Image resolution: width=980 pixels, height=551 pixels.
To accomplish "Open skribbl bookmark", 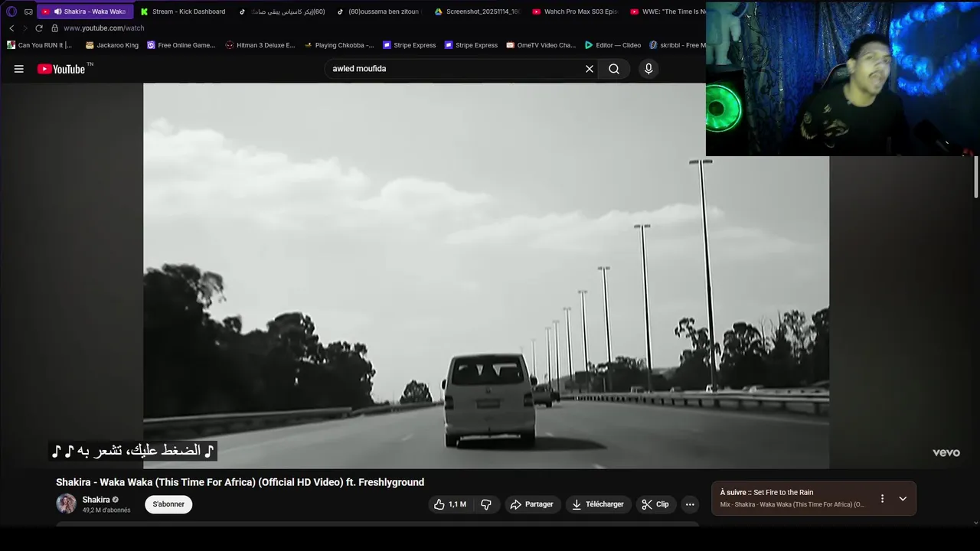I will click(677, 45).
